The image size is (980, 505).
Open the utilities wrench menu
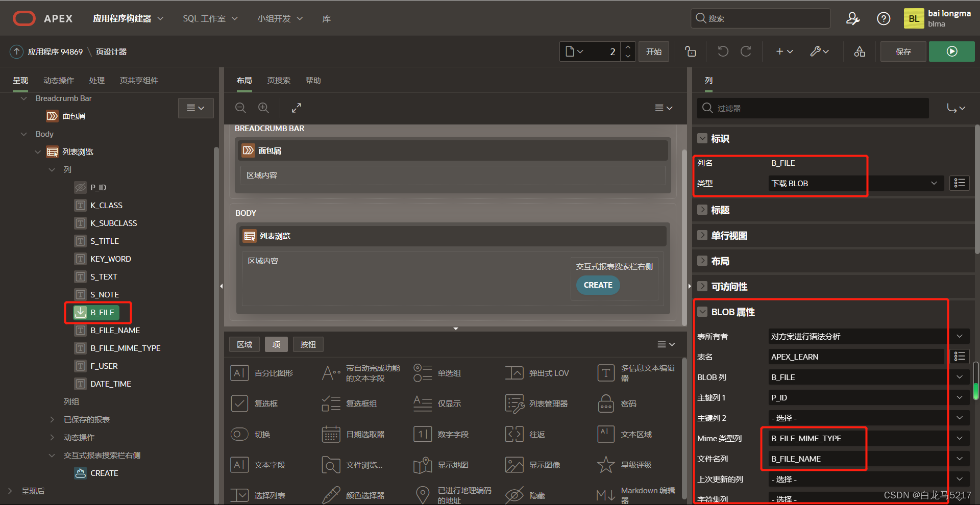pos(819,52)
